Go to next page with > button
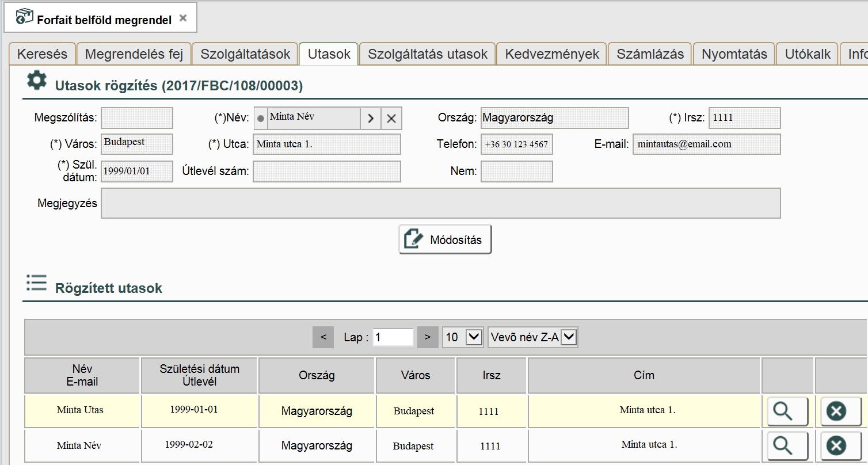 [x=427, y=337]
